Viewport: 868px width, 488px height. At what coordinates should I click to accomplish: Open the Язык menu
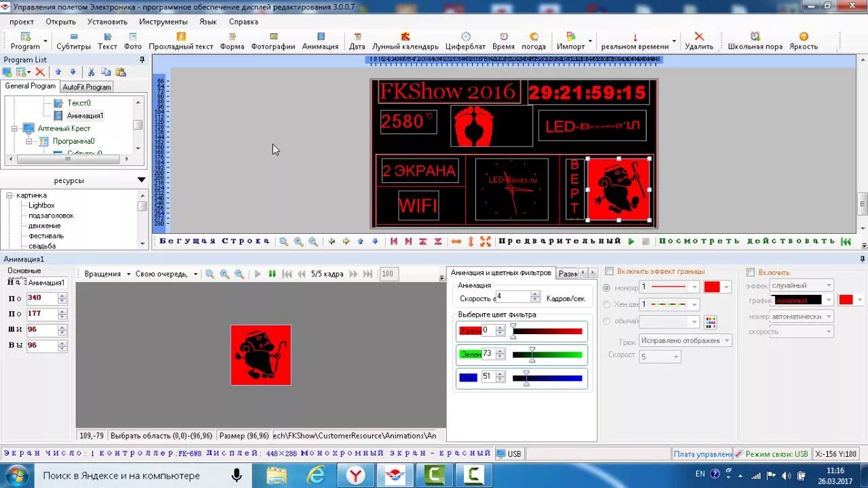pos(208,22)
